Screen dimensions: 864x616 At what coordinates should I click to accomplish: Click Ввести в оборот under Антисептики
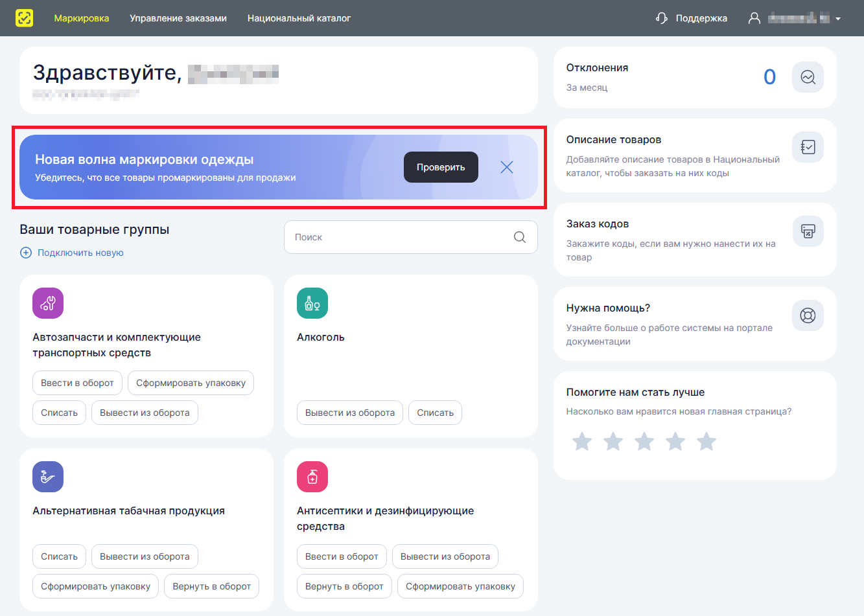[342, 556]
